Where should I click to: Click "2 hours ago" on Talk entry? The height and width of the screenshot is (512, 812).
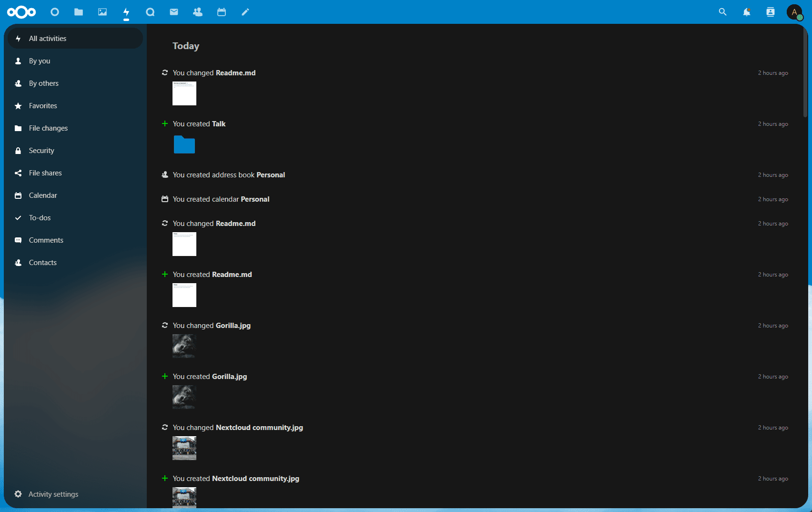click(773, 124)
